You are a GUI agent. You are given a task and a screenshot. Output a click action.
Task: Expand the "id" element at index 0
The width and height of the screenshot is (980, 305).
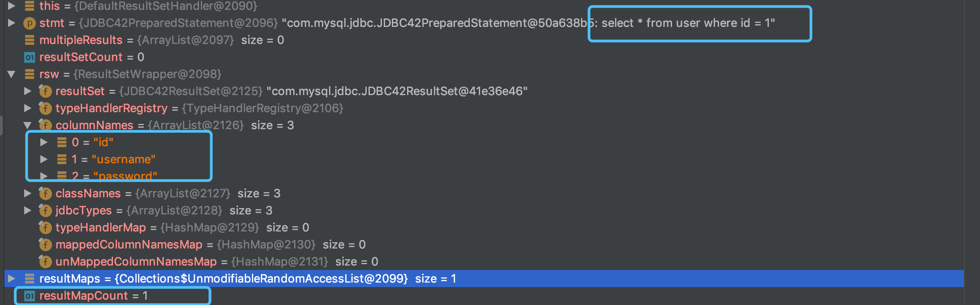click(44, 142)
